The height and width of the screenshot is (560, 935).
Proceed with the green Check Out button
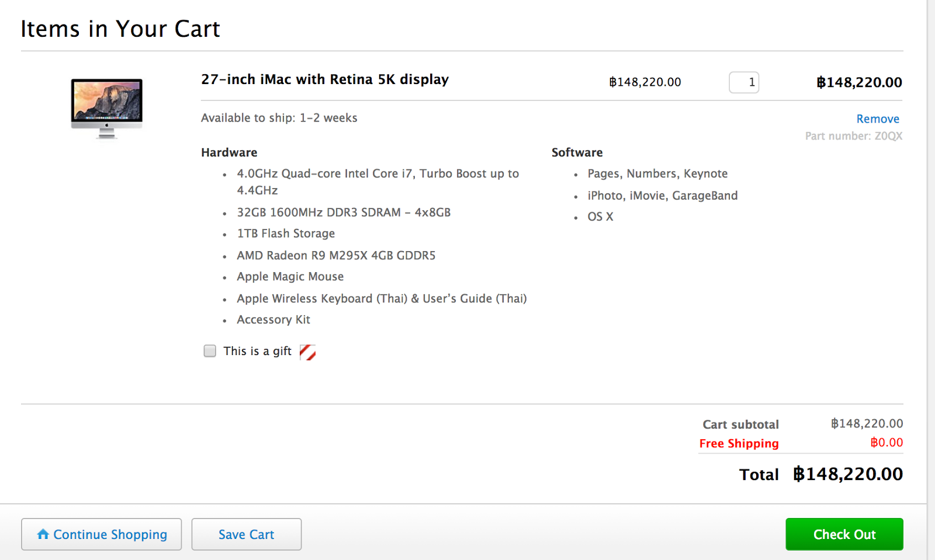[844, 534]
